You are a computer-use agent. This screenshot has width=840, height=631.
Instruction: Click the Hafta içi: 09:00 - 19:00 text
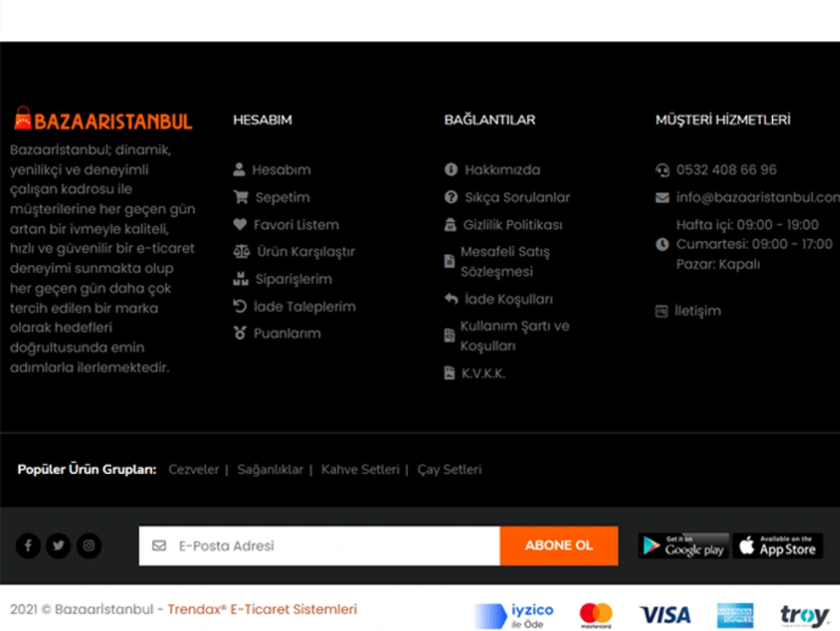[x=748, y=224]
